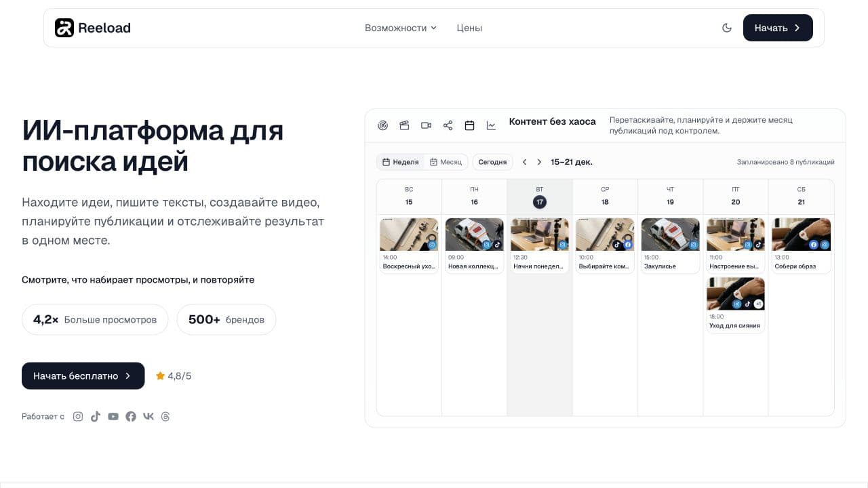The width and height of the screenshot is (868, 488).
Task: Switch the calendar to Месяц view
Action: tap(446, 162)
